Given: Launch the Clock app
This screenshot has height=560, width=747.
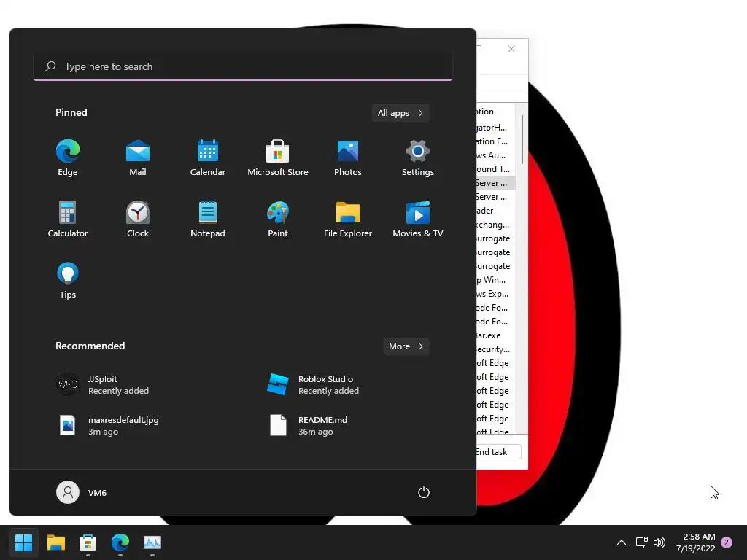Looking at the screenshot, I should pyautogui.click(x=138, y=219).
